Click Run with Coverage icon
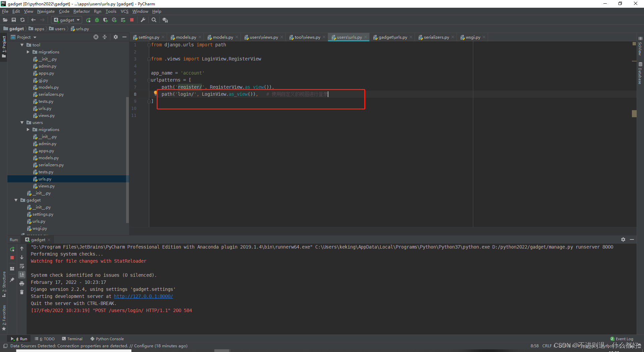This screenshot has height=352, width=644. point(106,20)
